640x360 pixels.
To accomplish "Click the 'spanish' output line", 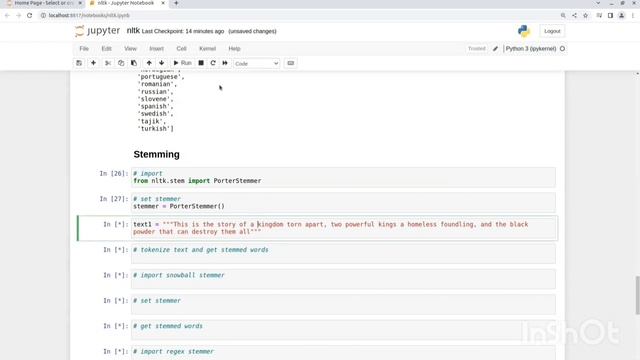I will (155, 106).
